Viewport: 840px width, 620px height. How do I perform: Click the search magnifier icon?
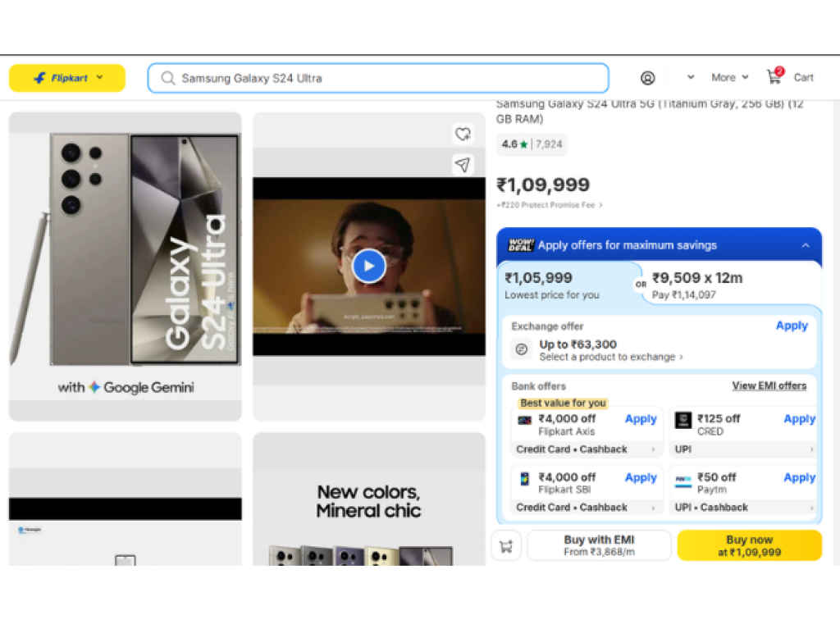pyautogui.click(x=167, y=77)
